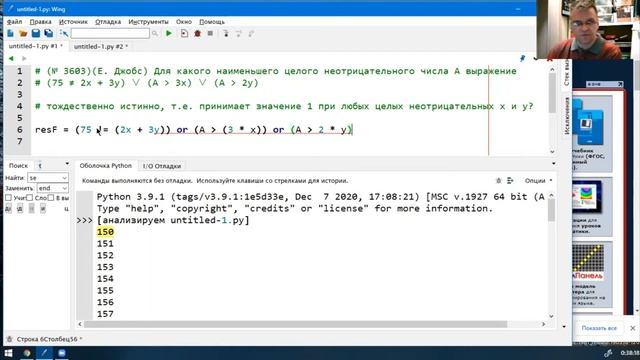Open the Windows Start menu

[8, 353]
